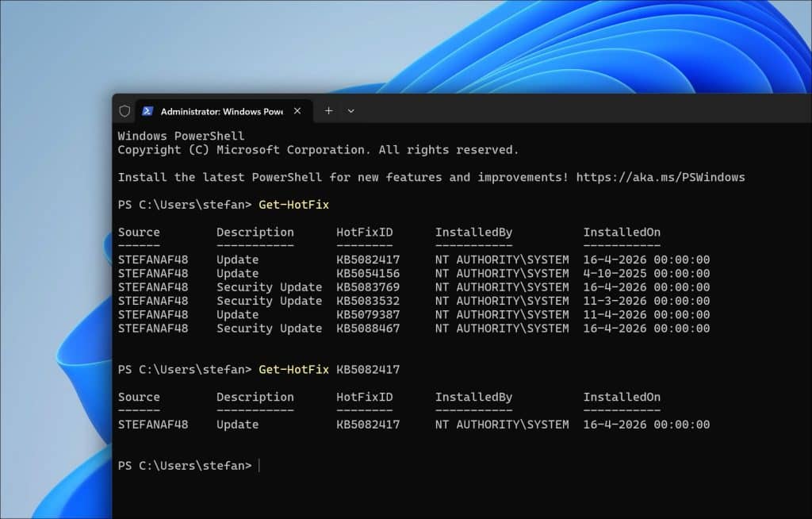Click the Source column header text
Screen dimensions: 812x519
(x=139, y=232)
